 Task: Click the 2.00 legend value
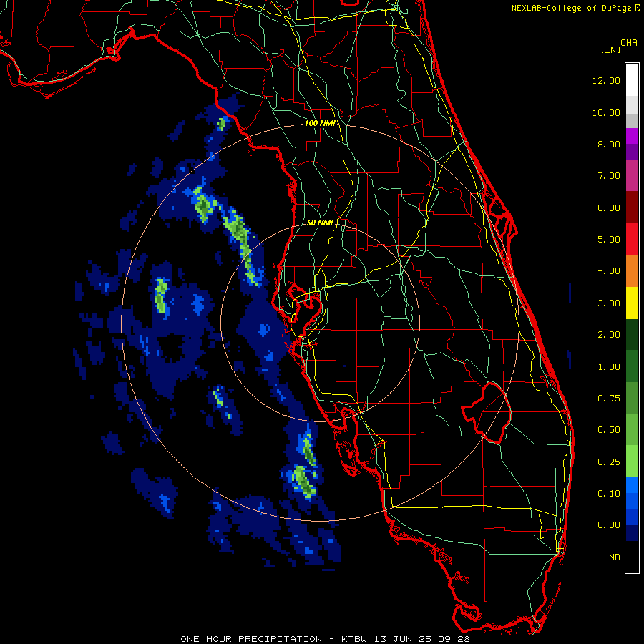coord(609,335)
